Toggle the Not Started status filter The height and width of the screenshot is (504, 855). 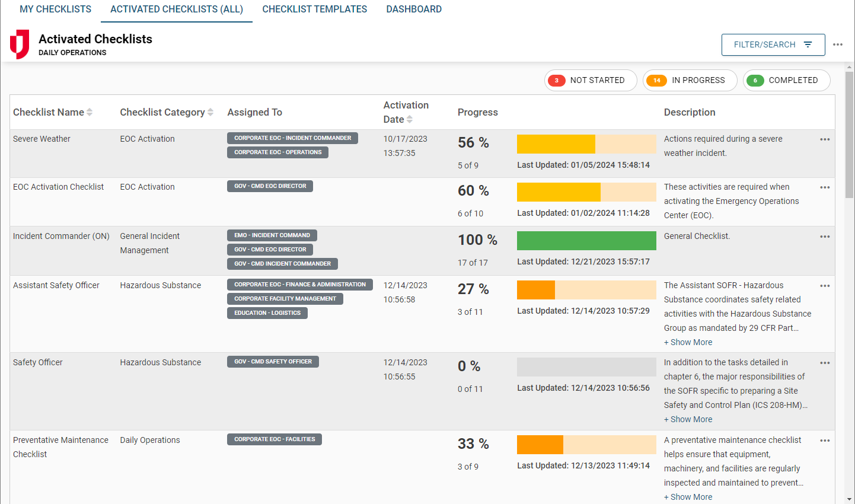[x=590, y=81]
